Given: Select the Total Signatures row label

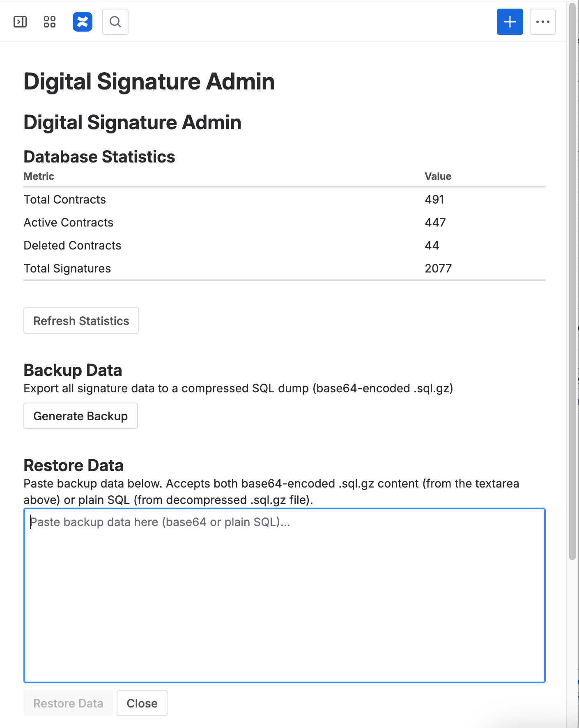Looking at the screenshot, I should click(67, 268).
